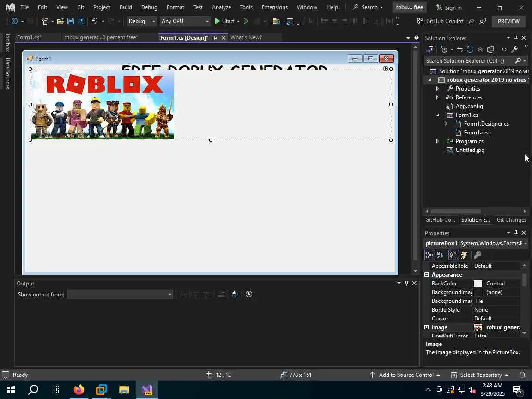The height and width of the screenshot is (399, 532).
Task: Click the BackColor white color swatch
Action: click(478, 284)
